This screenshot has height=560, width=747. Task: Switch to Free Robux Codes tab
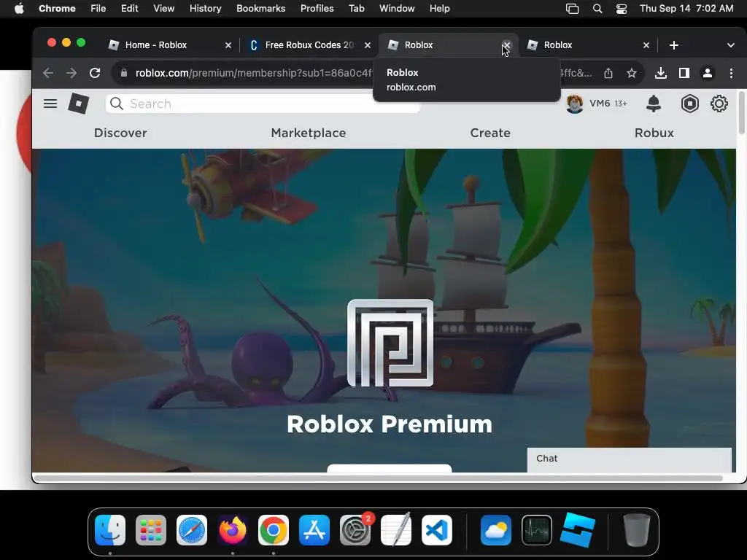coord(309,45)
